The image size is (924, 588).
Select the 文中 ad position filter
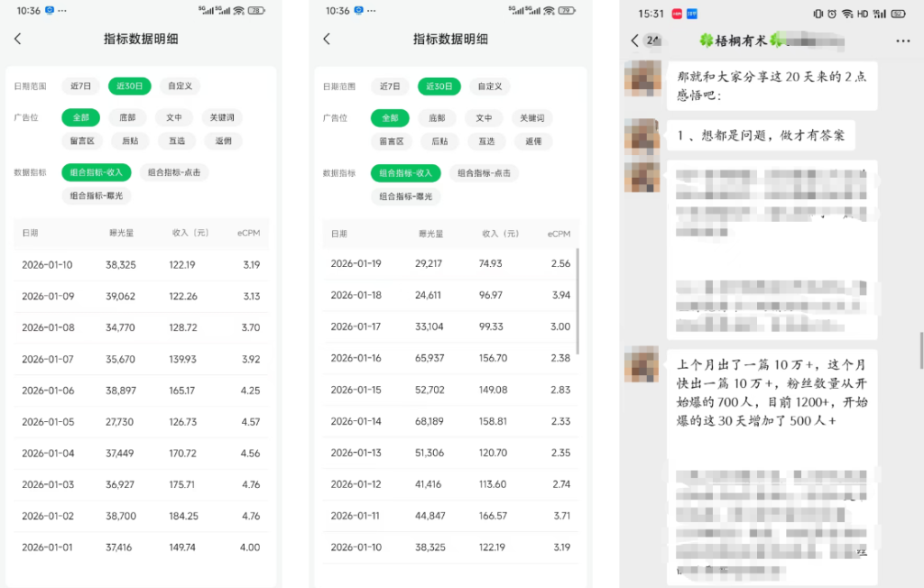tap(173, 117)
